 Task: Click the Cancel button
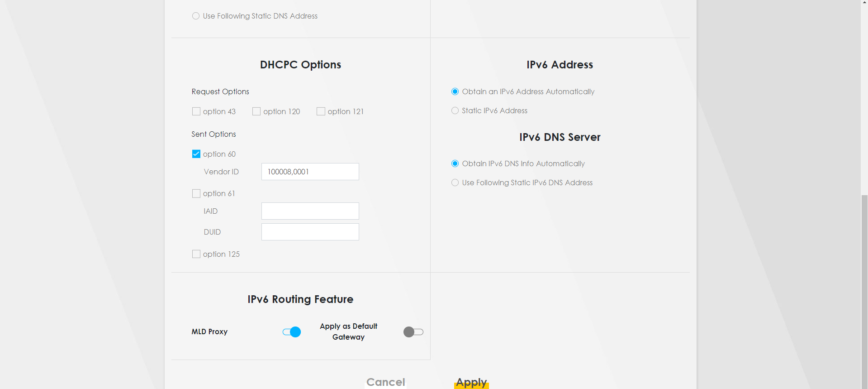pyautogui.click(x=386, y=382)
